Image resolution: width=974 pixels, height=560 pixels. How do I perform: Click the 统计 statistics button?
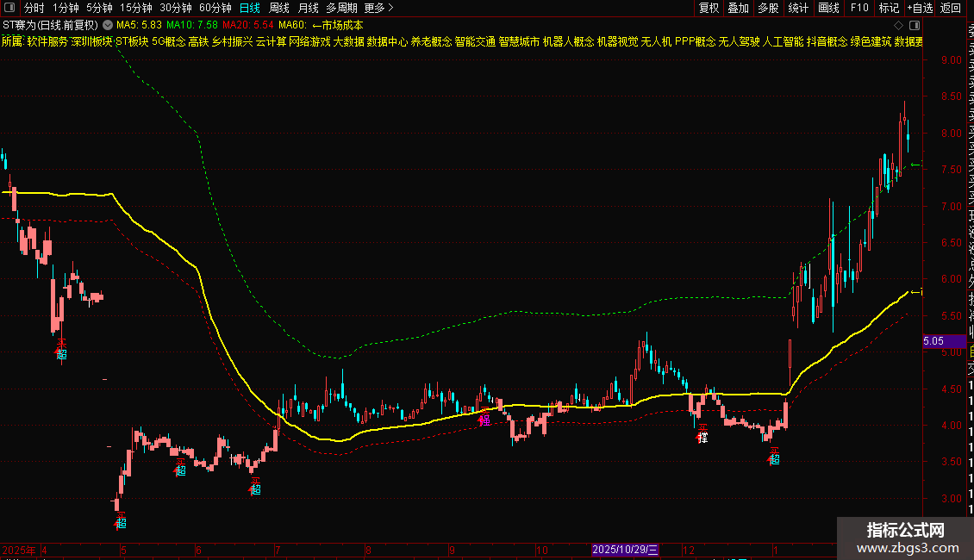tap(798, 8)
